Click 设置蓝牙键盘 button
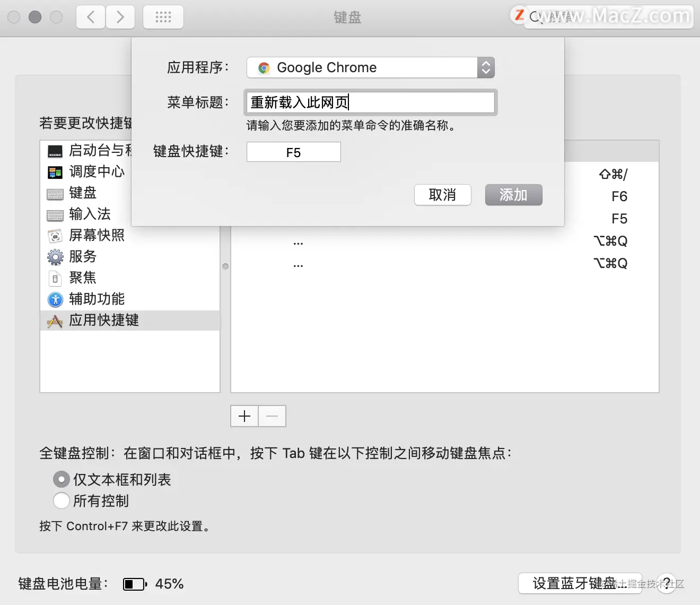This screenshot has width=700, height=605. pyautogui.click(x=580, y=584)
